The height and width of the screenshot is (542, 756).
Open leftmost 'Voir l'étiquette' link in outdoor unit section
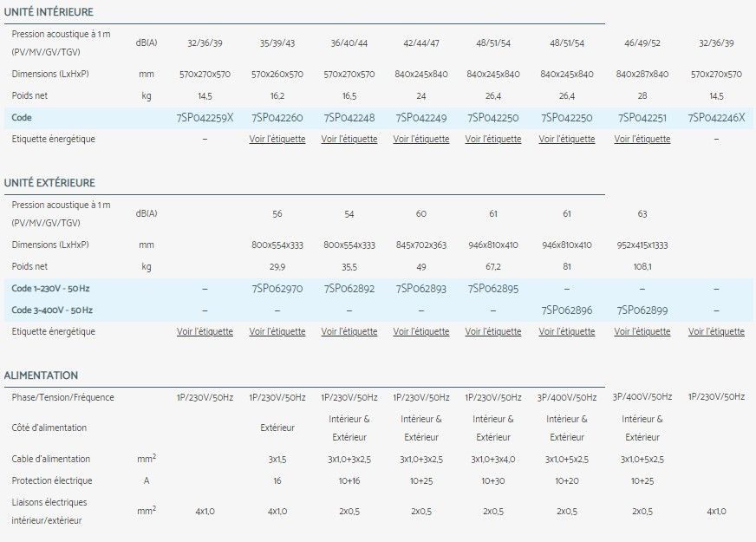coord(205,331)
